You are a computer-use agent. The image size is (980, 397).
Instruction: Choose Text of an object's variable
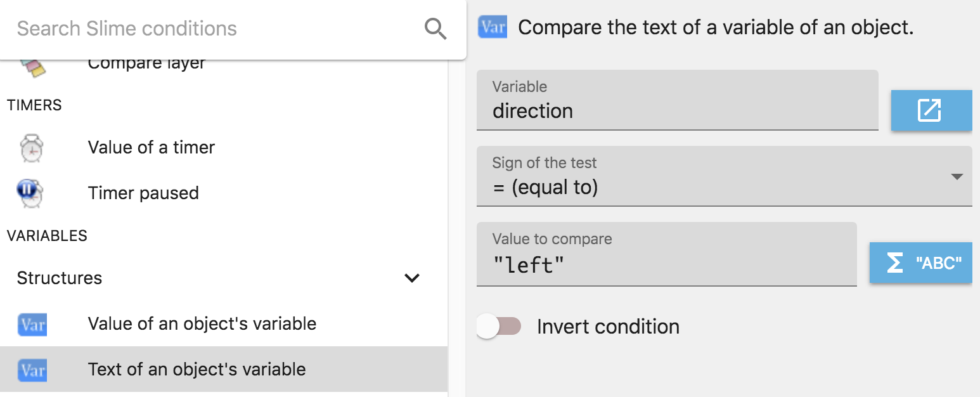[x=197, y=370]
